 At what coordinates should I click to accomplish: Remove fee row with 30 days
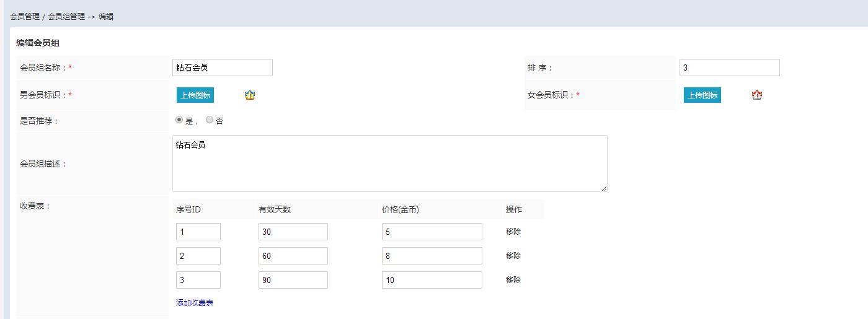(x=513, y=232)
